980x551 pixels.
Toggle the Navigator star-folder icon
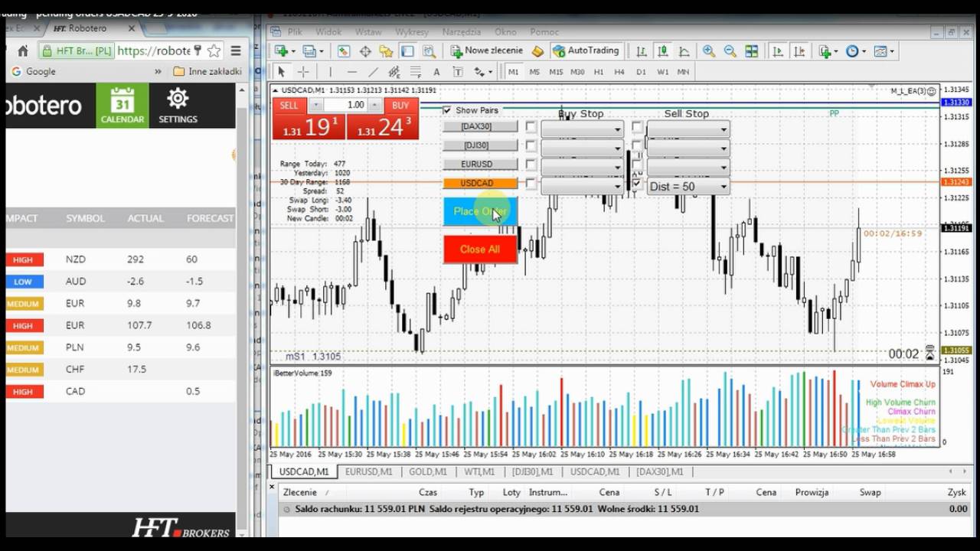pos(386,51)
